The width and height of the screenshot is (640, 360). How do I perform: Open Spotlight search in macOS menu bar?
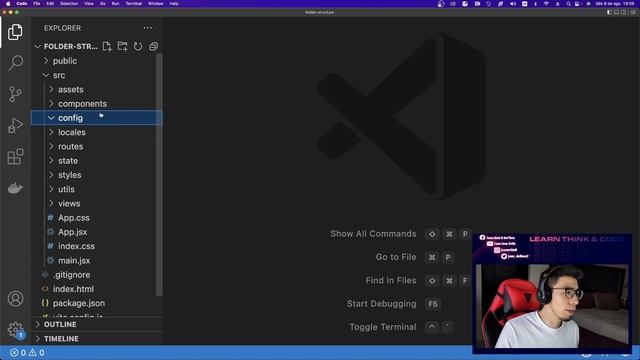568,4
